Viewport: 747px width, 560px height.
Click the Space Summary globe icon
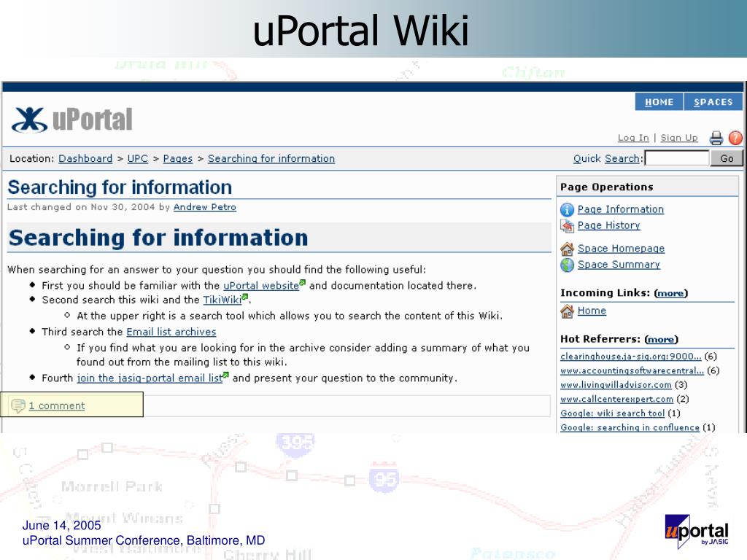coord(567,265)
